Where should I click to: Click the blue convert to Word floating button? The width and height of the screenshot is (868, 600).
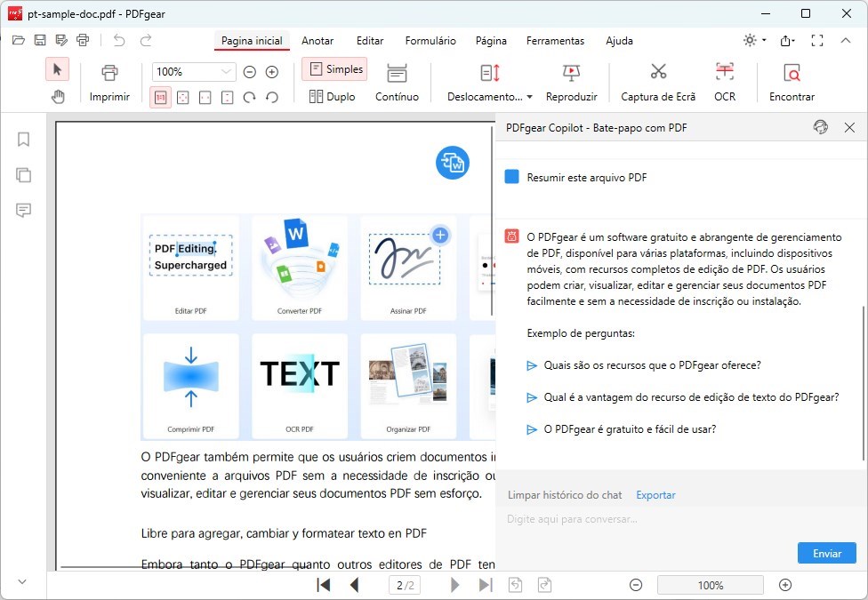[x=453, y=163]
